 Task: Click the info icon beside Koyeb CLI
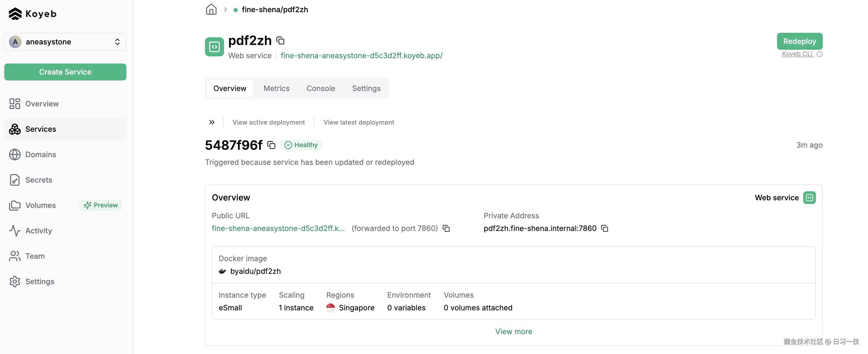[x=820, y=54]
